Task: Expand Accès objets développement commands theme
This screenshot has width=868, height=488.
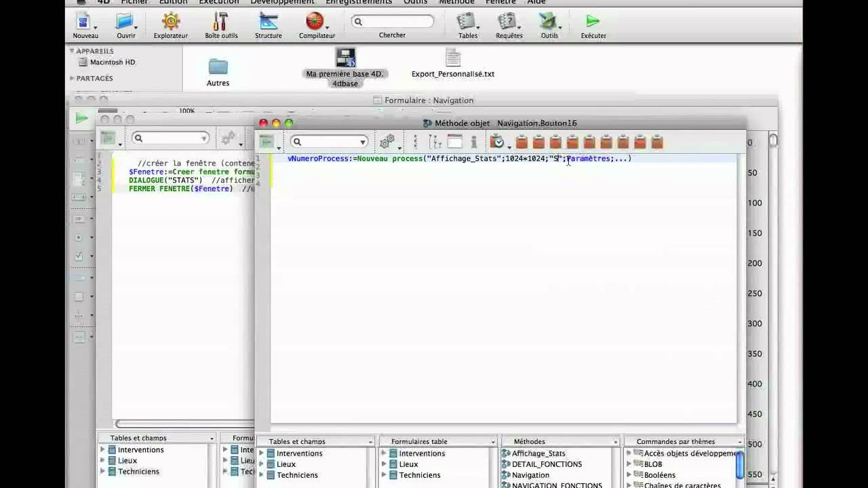Action: click(629, 453)
